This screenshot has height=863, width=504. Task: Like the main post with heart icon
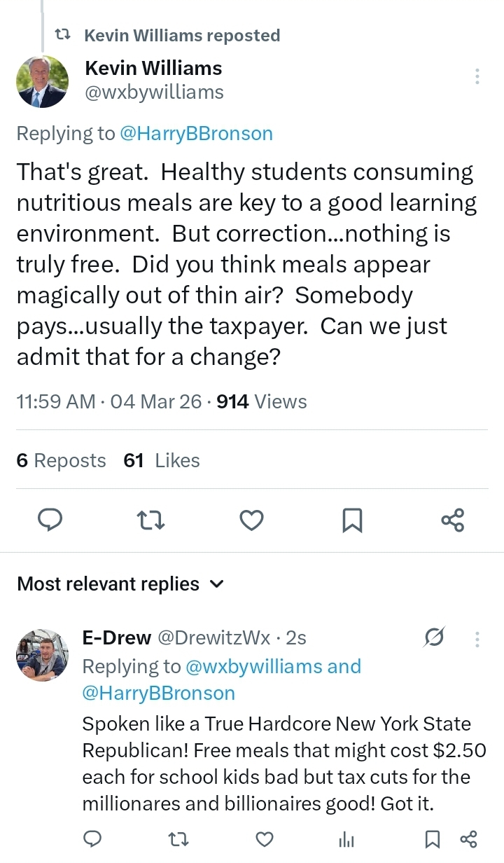click(x=251, y=520)
